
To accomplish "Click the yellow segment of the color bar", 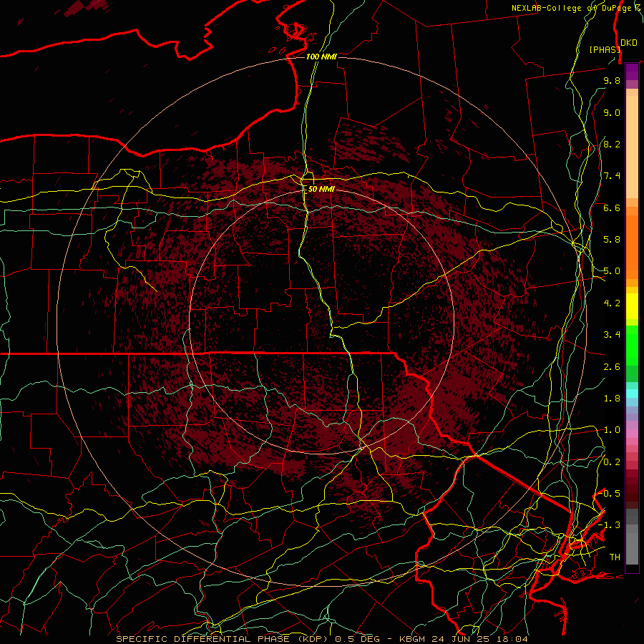I will point(632,306).
